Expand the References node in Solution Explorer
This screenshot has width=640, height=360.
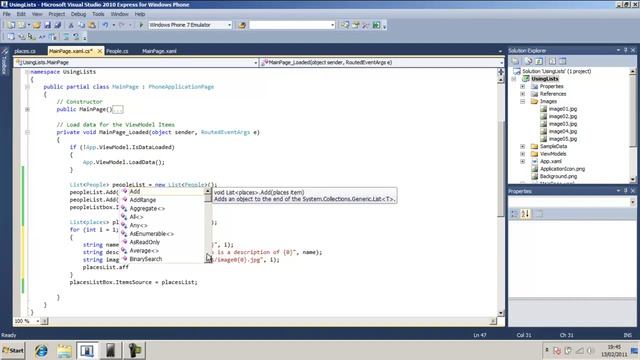(523, 94)
